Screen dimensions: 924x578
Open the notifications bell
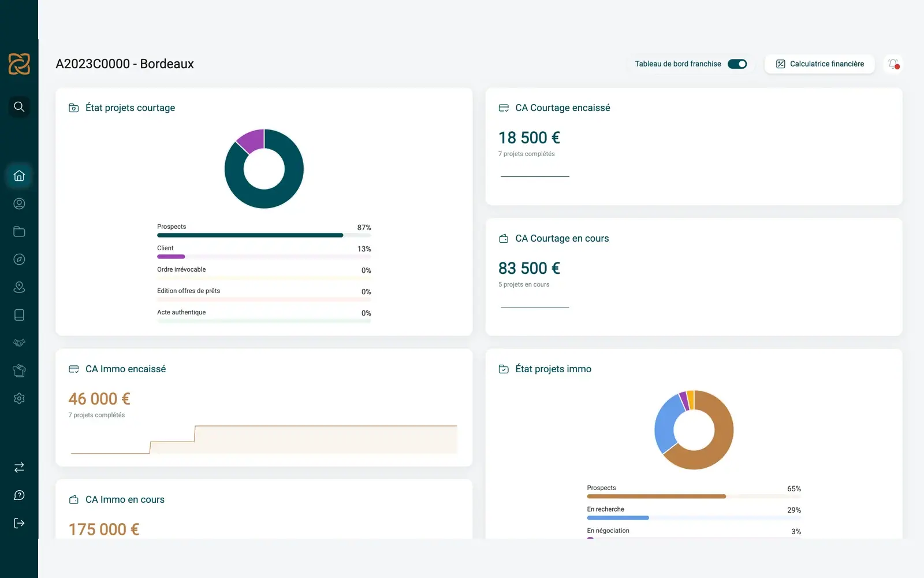click(893, 64)
